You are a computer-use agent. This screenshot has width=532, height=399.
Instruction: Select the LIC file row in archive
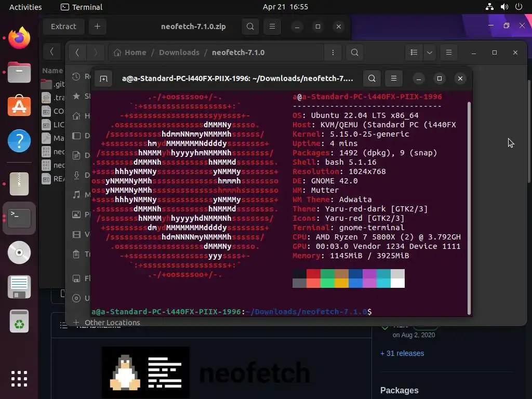point(53,125)
